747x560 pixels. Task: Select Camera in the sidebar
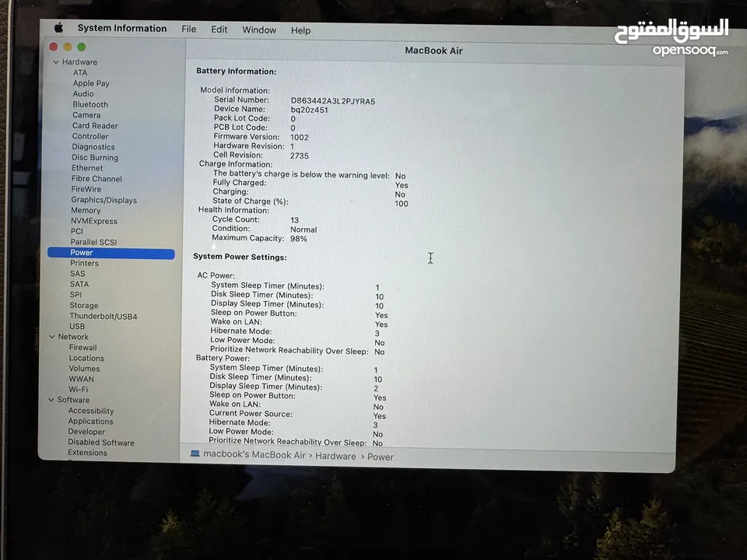pos(86,115)
